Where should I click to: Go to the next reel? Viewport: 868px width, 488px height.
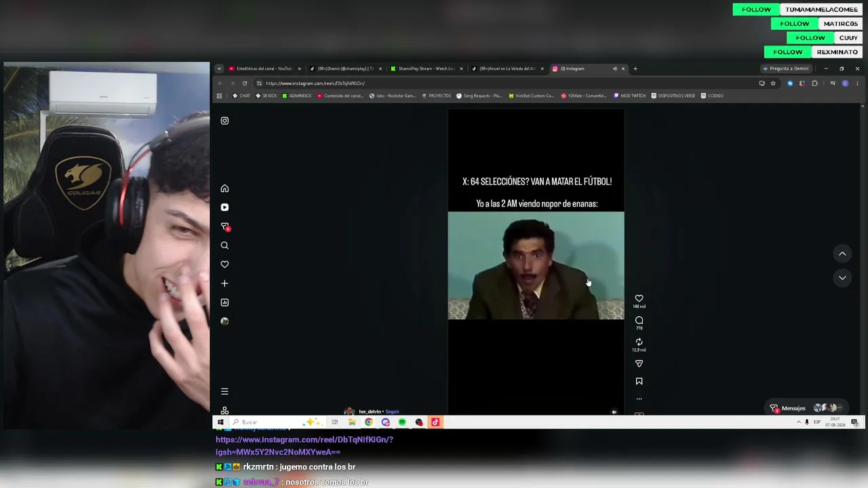(x=842, y=277)
